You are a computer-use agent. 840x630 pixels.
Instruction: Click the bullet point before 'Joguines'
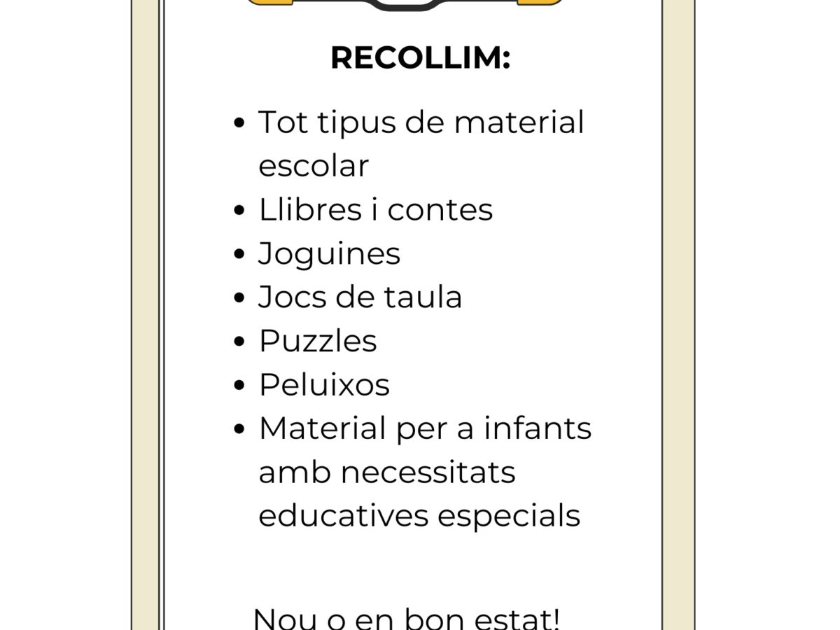pyautogui.click(x=240, y=255)
